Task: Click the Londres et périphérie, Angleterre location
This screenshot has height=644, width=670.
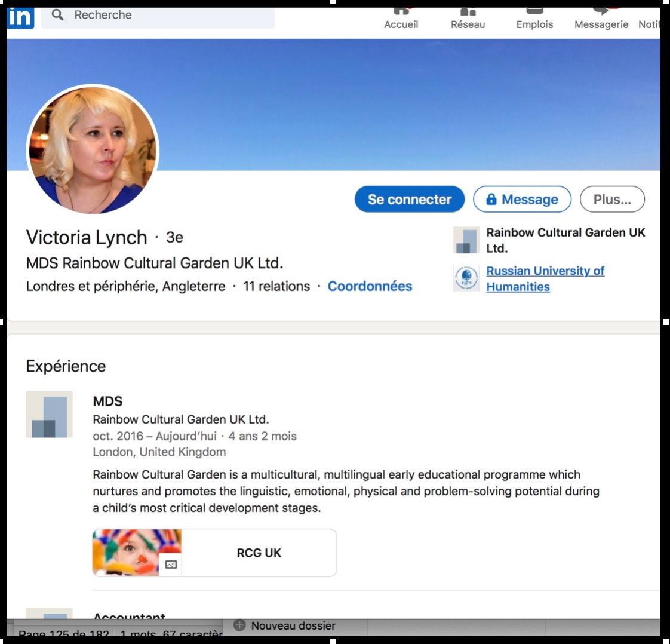Action: [125, 286]
